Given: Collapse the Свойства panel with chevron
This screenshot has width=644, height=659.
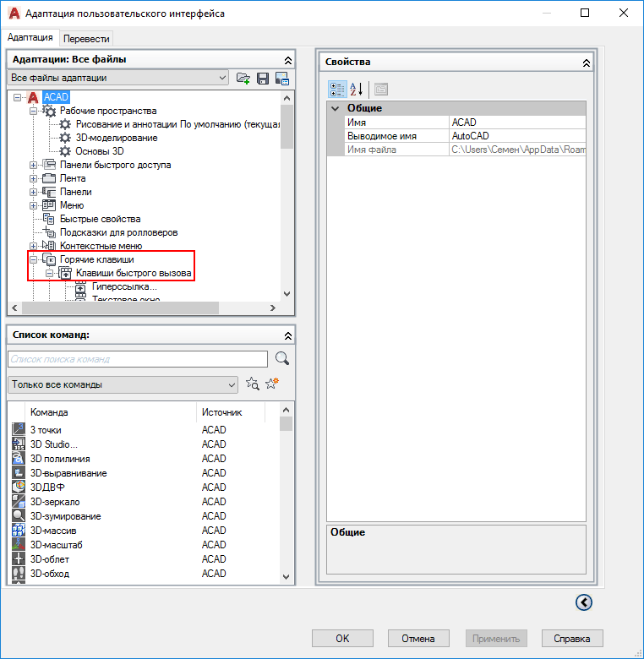Looking at the screenshot, I should pos(587,63).
